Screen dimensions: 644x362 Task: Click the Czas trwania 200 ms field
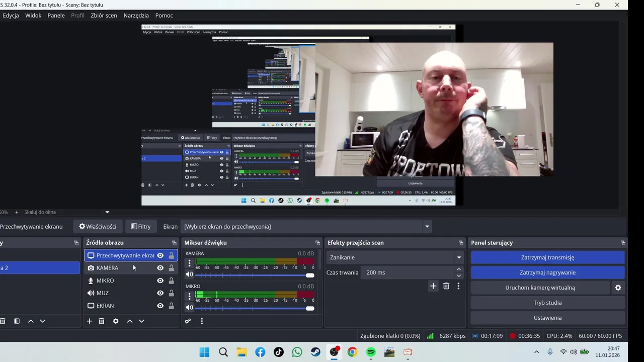[407, 273]
